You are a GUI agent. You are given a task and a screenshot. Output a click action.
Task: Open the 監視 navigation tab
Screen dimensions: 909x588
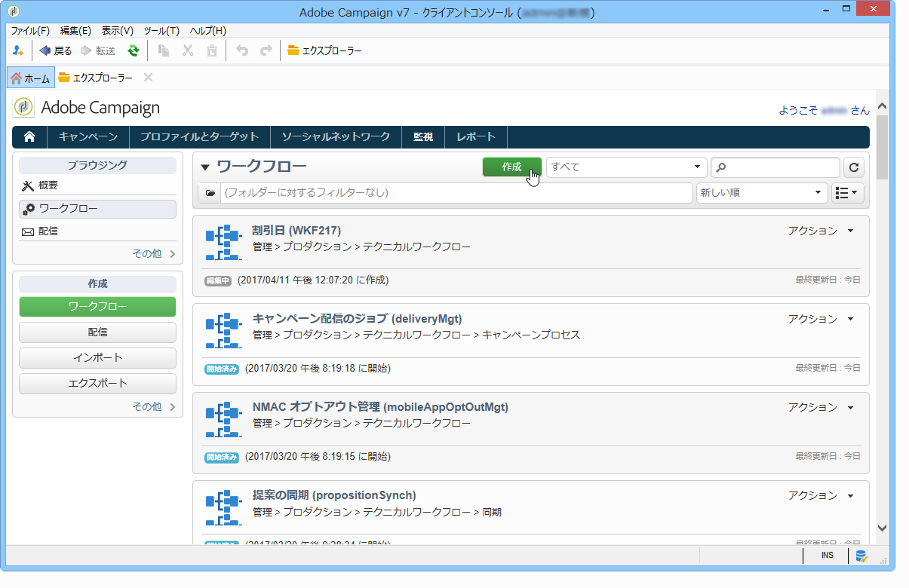pos(423,136)
